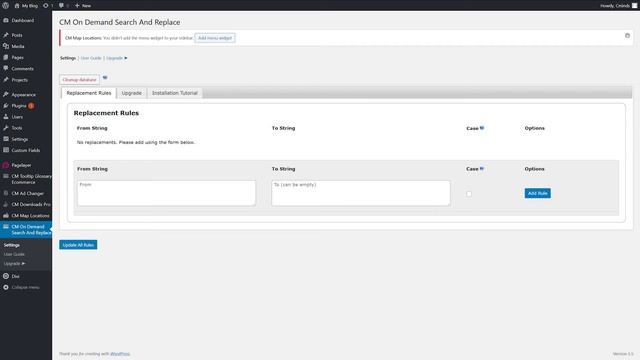This screenshot has height=360, width=640.
Task: Click the Update All Rules button
Action: point(78,245)
